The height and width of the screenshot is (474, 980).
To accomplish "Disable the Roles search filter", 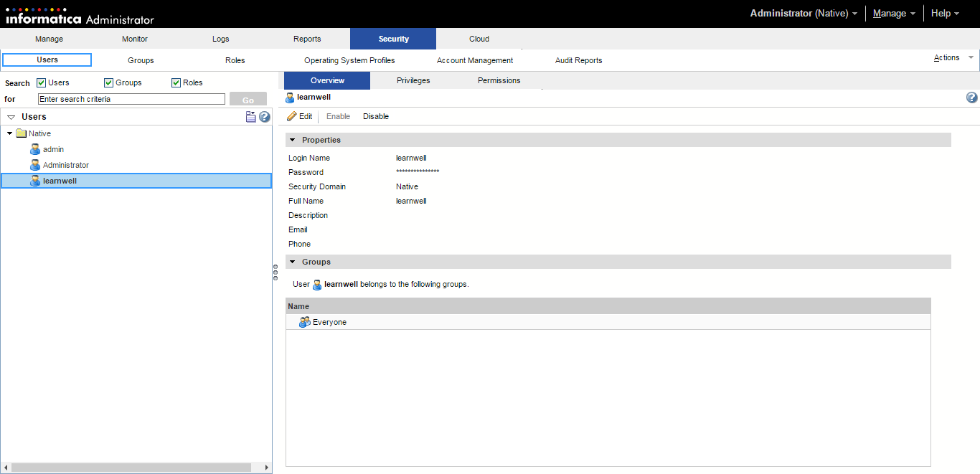I will [x=176, y=82].
